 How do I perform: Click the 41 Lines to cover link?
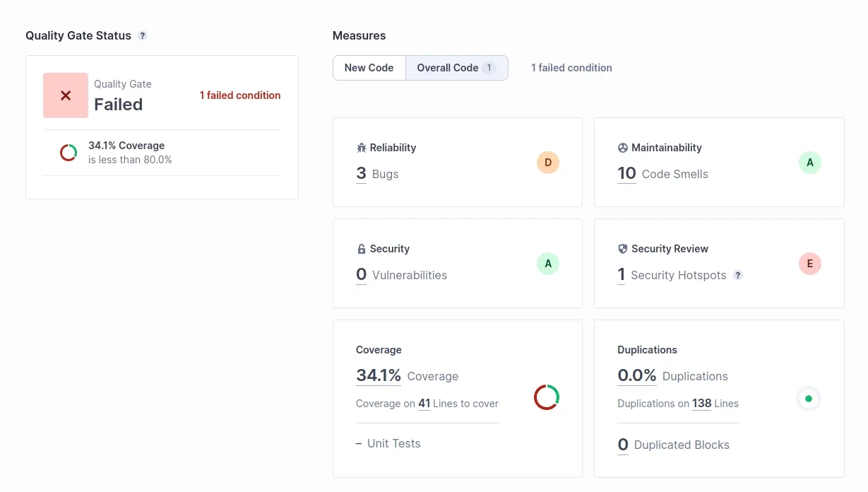(424, 403)
